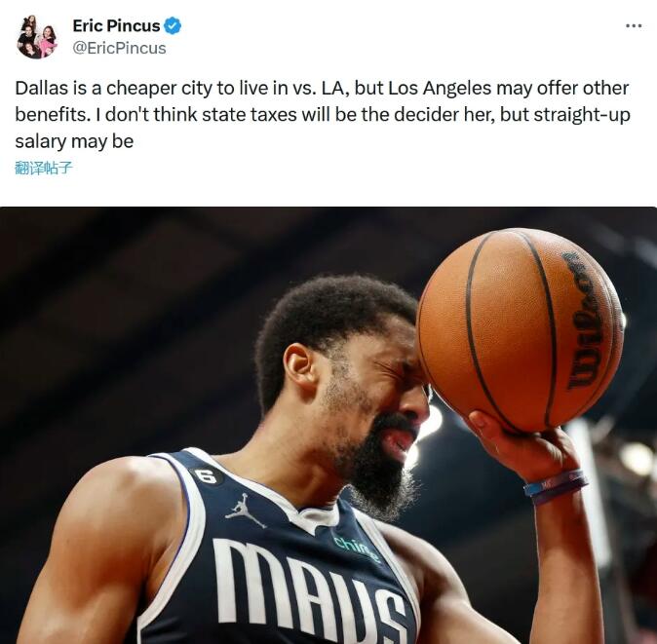This screenshot has width=657, height=644.
Task: Click the blue verified badge
Action: coord(173,26)
